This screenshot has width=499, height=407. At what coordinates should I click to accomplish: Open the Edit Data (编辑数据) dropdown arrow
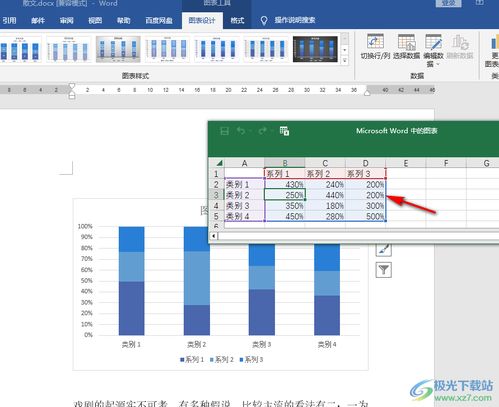point(438,64)
